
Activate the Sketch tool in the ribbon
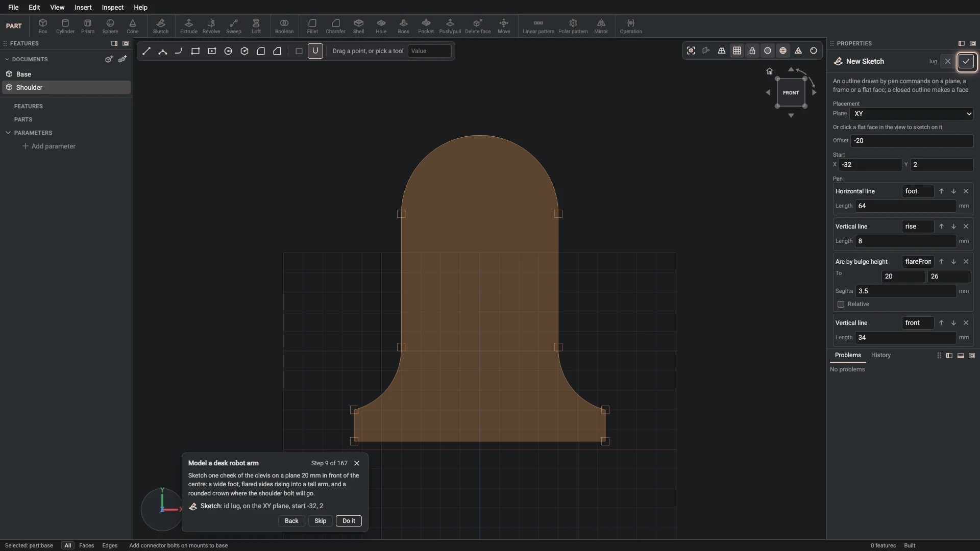pyautogui.click(x=161, y=26)
